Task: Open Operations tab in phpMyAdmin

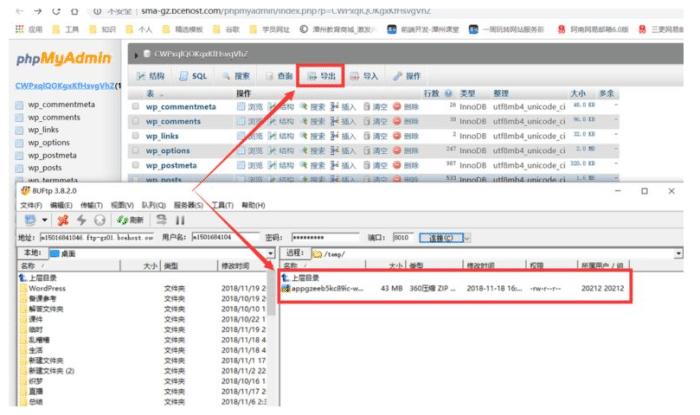Action: (407, 76)
